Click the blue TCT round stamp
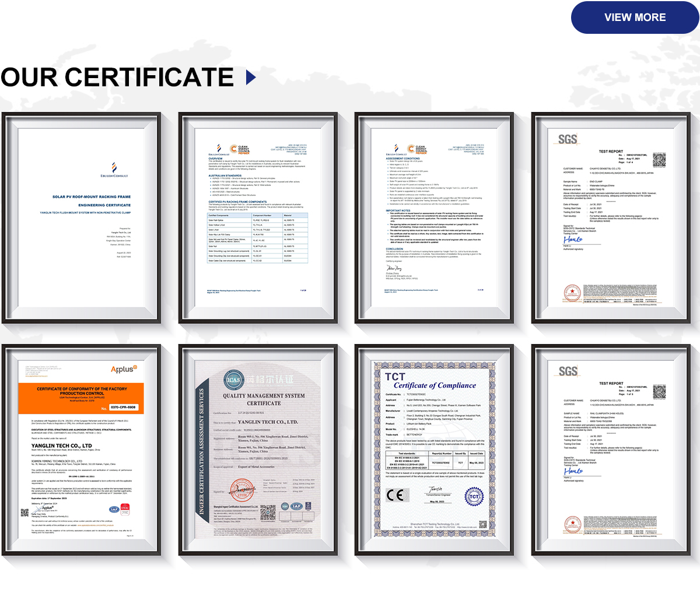700x597 pixels. [474, 497]
